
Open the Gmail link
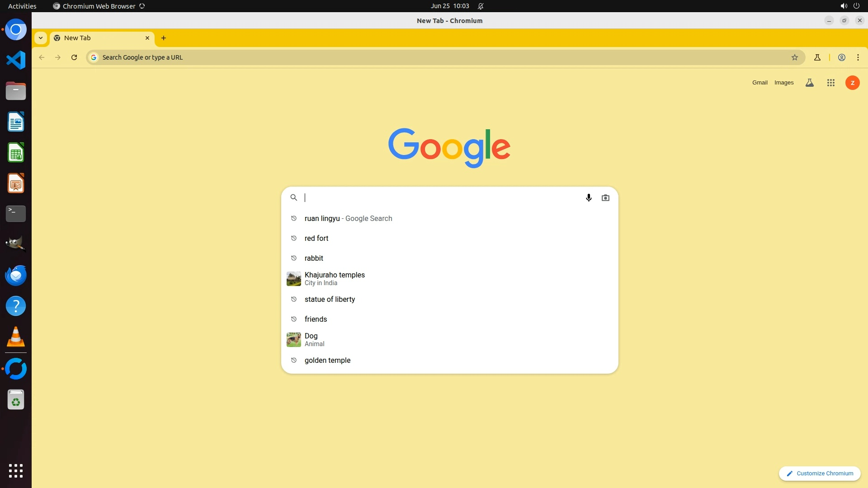759,83
